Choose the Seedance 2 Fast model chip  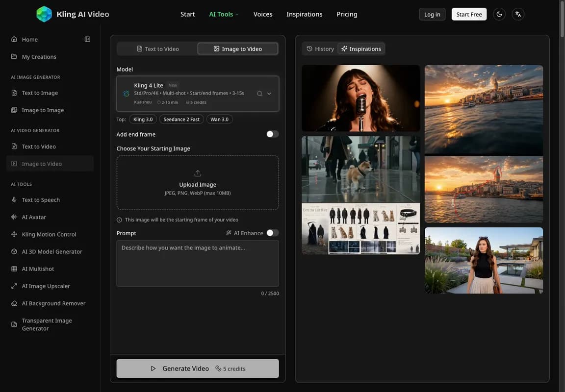(181, 119)
